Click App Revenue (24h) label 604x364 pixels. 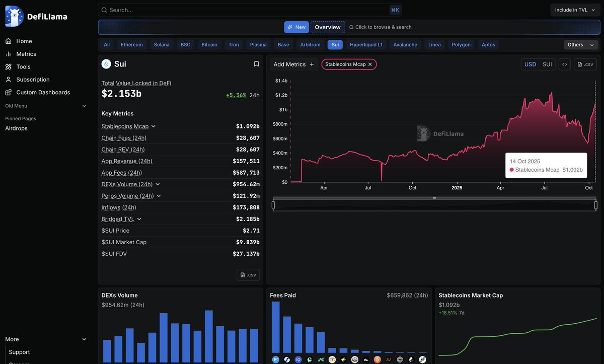click(127, 161)
